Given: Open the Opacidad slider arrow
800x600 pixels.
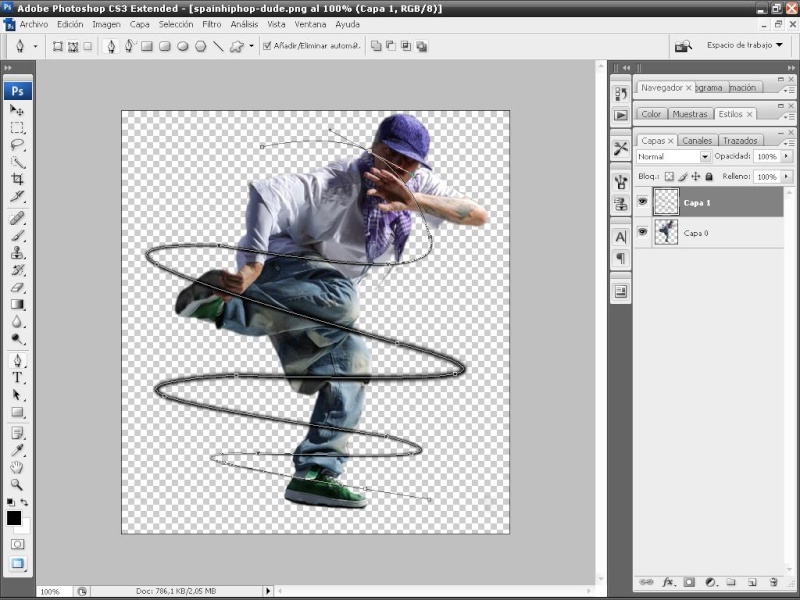Looking at the screenshot, I should pos(787,156).
